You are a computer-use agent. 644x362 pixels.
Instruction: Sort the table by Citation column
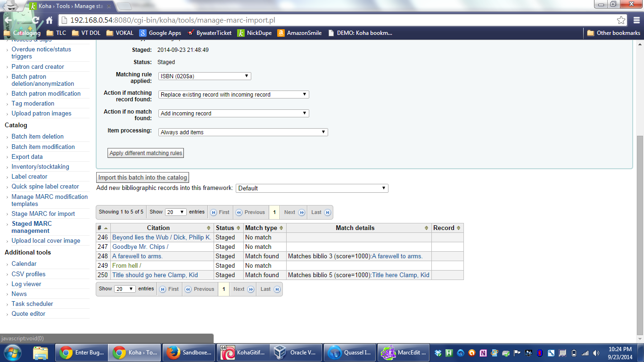158,228
